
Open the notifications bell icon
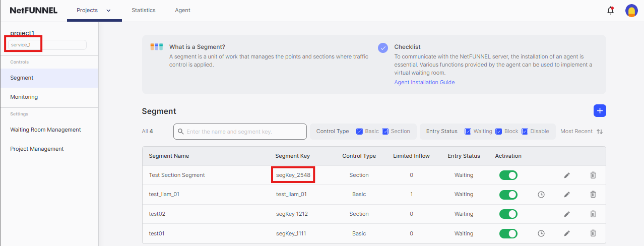coord(610,11)
